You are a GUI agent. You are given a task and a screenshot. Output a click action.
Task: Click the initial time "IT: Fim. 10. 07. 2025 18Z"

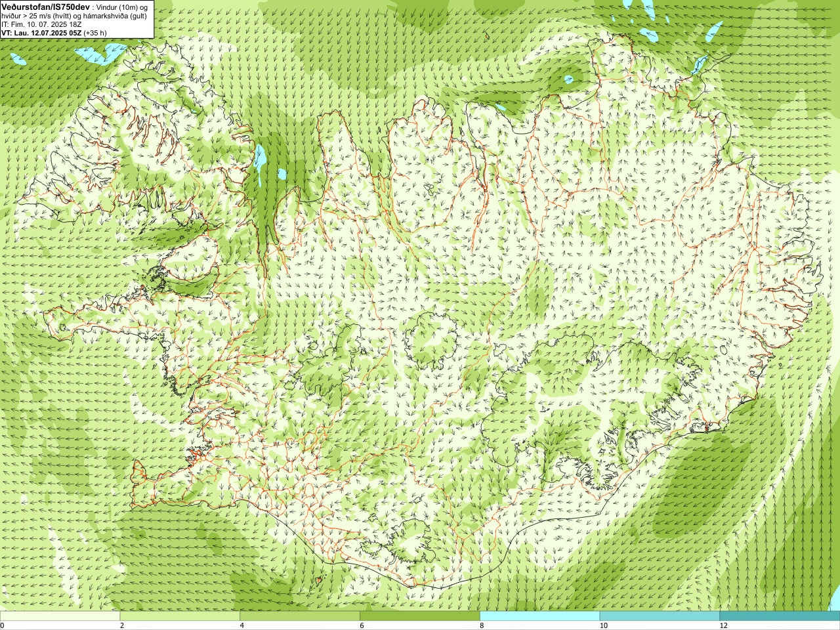click(41, 24)
